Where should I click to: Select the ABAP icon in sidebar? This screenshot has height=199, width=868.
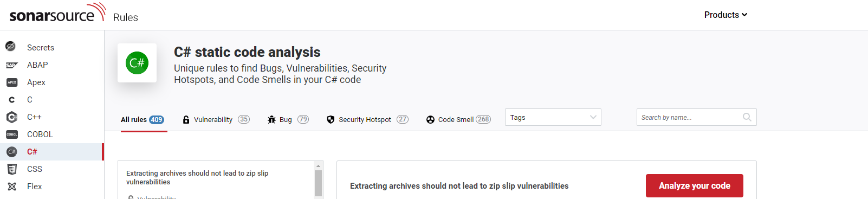pos(11,65)
